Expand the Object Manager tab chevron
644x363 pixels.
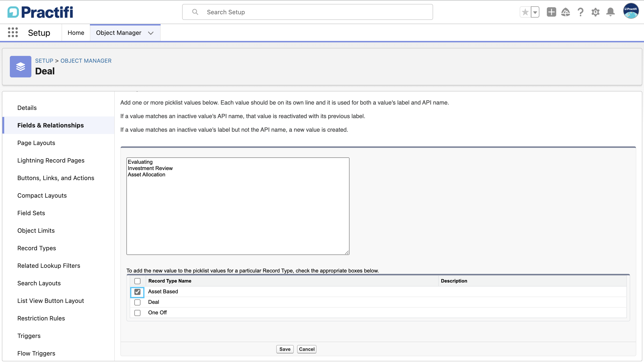point(151,33)
